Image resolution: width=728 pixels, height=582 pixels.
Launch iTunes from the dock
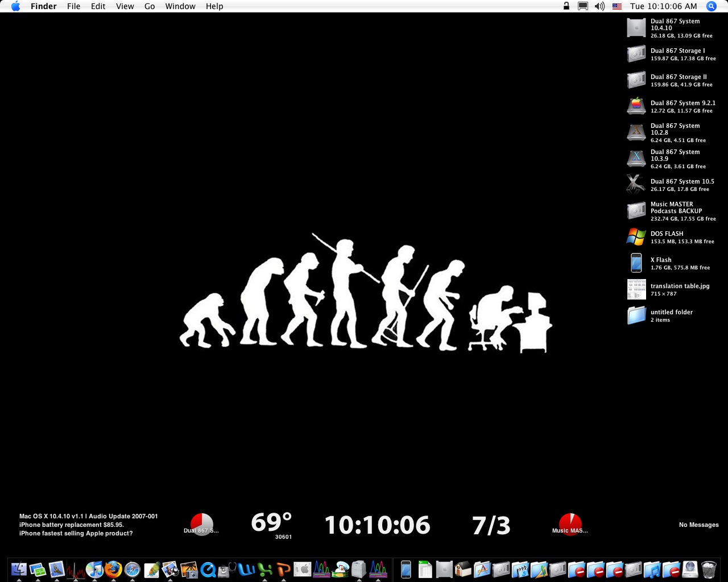(94, 569)
